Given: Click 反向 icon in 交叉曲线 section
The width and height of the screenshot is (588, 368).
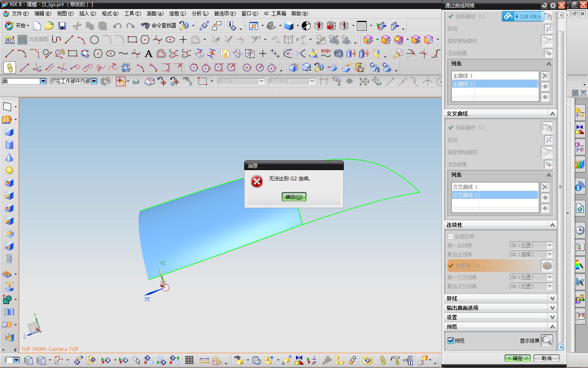Looking at the screenshot, I should (x=548, y=140).
